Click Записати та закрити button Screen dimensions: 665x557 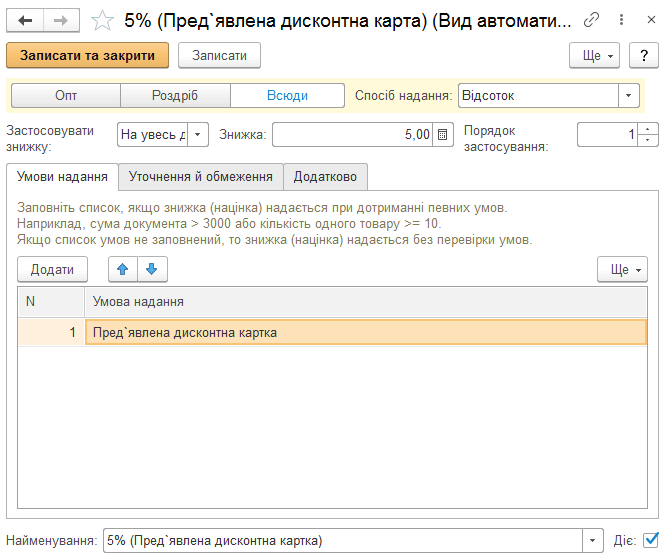click(x=87, y=55)
